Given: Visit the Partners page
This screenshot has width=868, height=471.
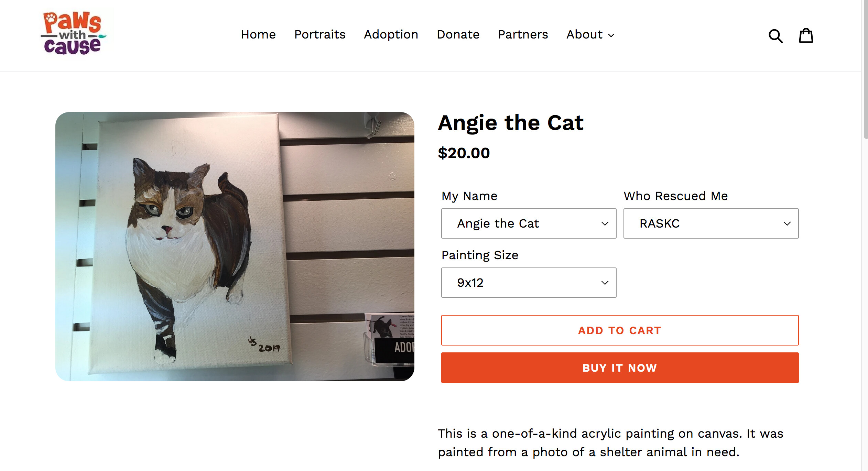Looking at the screenshot, I should tap(523, 34).
